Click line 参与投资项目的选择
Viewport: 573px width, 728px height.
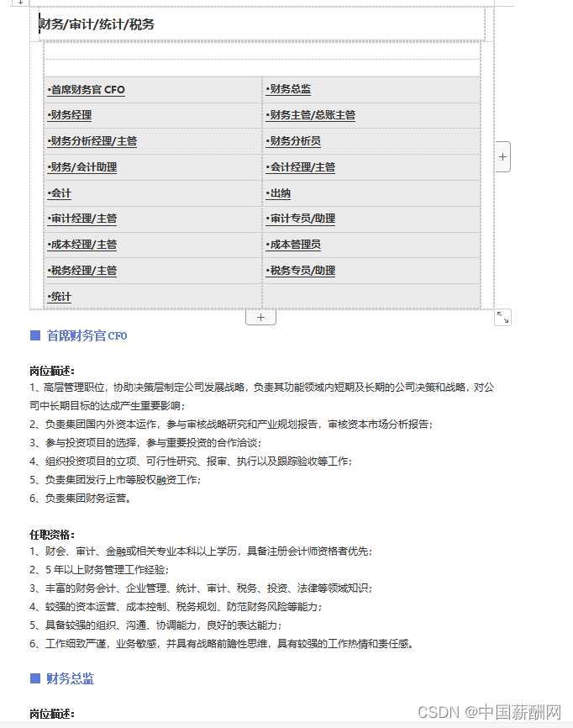tap(145, 443)
